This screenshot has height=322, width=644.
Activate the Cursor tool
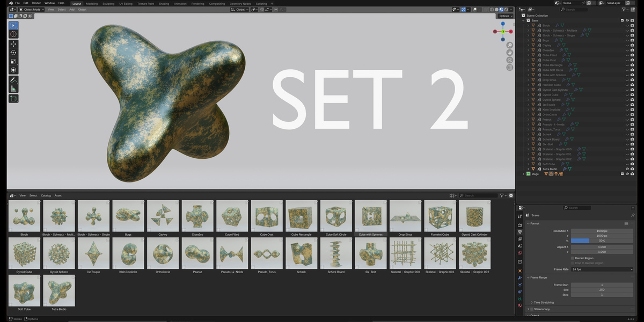[x=13, y=34]
